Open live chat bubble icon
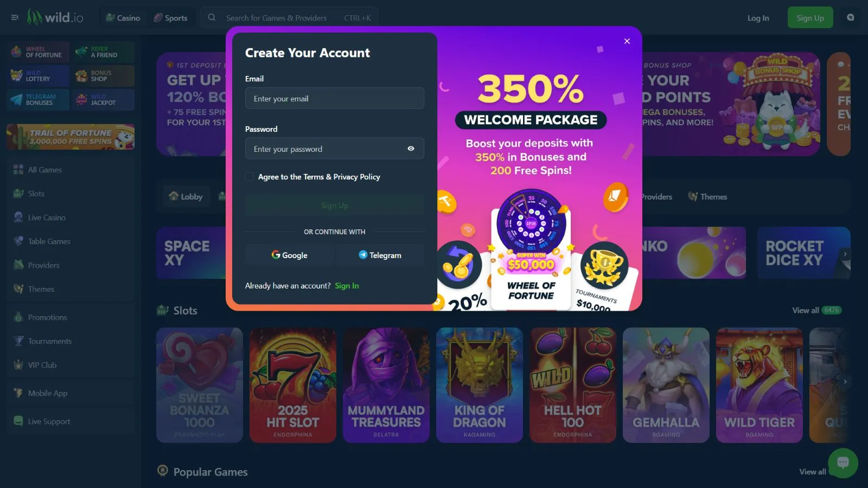This screenshot has width=868, height=488. click(x=843, y=463)
